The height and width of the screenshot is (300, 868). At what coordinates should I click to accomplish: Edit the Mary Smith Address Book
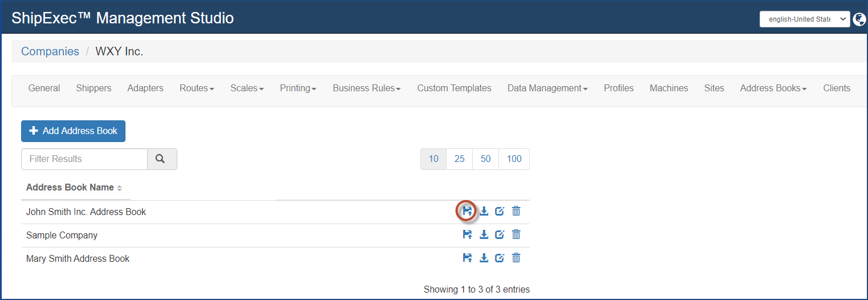point(500,258)
